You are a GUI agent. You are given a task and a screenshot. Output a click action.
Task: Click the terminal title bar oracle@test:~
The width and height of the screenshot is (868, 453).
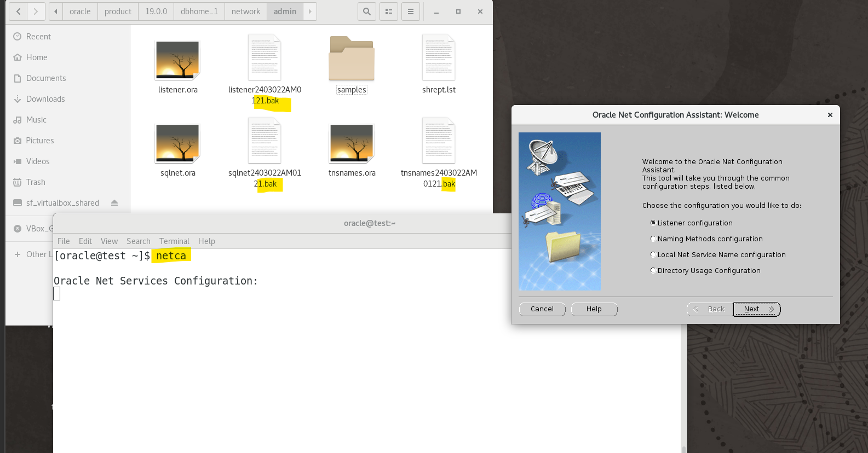tap(370, 223)
